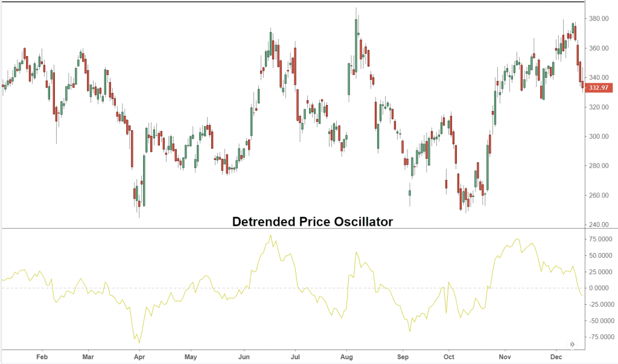Click the 280.00 price axis label

599,165
